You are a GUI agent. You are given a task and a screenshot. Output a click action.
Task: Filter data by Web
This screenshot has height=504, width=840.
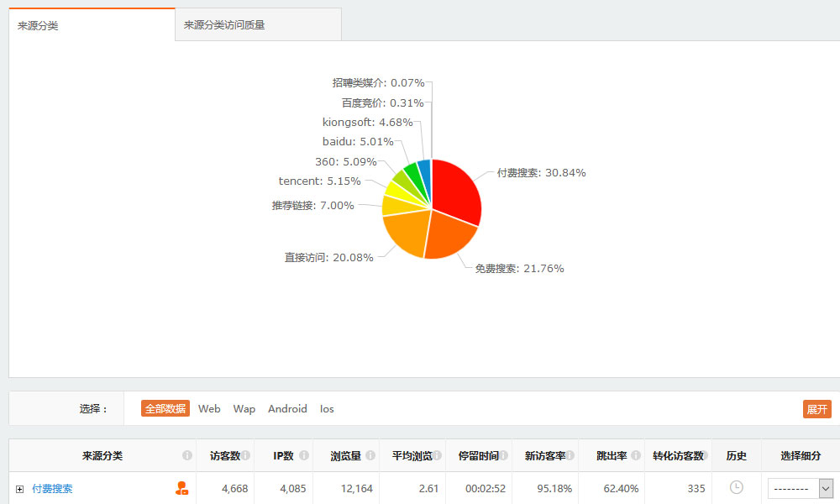[209, 409]
